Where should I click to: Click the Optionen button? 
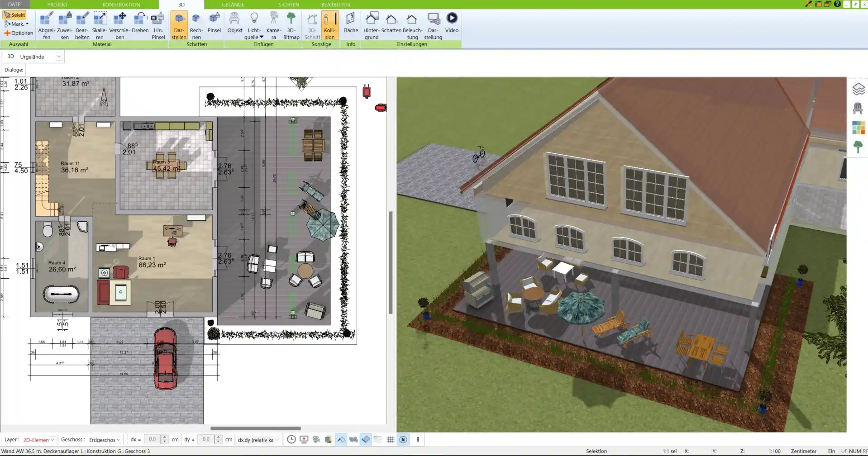pyautogui.click(x=19, y=33)
